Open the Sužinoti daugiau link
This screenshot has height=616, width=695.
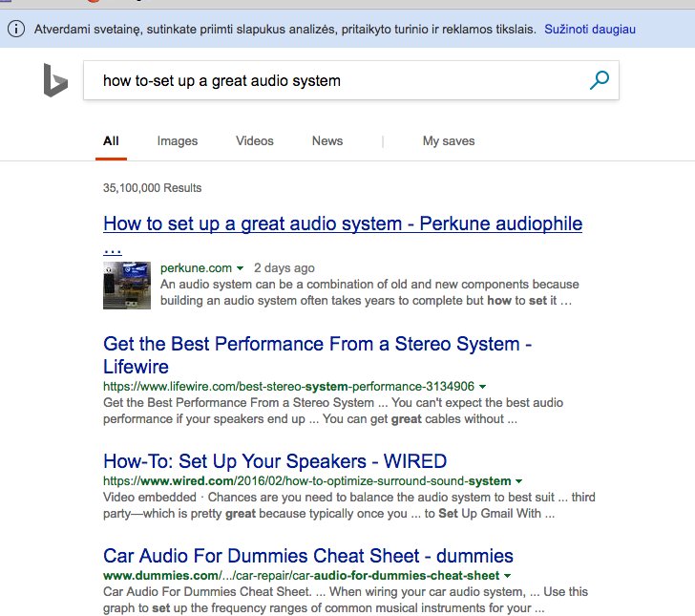tap(590, 30)
